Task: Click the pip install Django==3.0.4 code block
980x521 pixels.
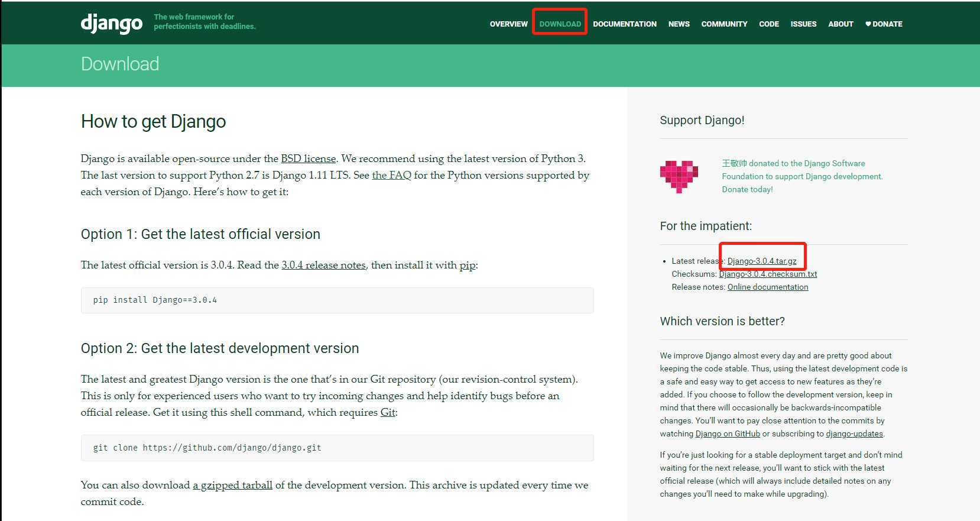Action: (x=337, y=300)
